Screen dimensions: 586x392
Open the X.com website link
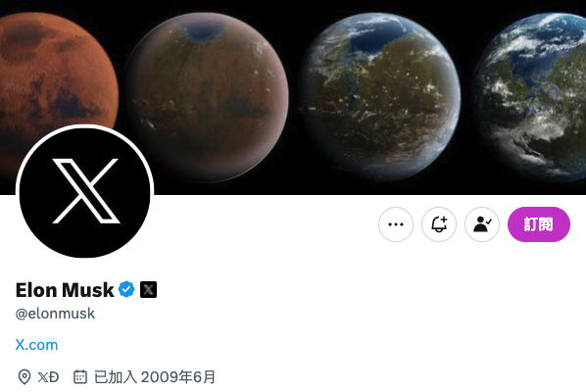pos(36,345)
